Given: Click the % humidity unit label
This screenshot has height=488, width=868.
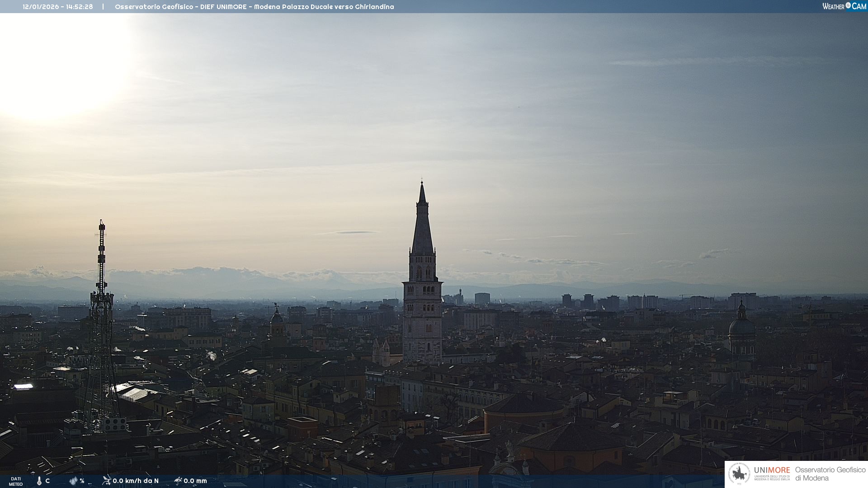Looking at the screenshot, I should click(x=82, y=481).
